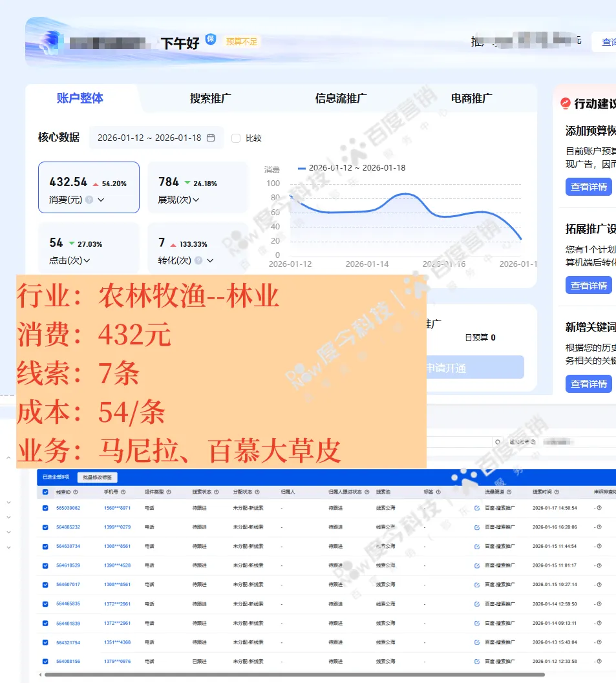This screenshot has width=616, height=683.
Task: Click the search magnifier icon above leads table
Action: click(x=498, y=442)
